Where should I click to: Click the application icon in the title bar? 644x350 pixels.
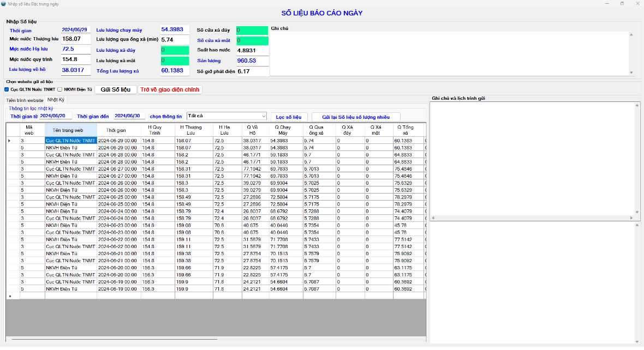pyautogui.click(x=4, y=3)
